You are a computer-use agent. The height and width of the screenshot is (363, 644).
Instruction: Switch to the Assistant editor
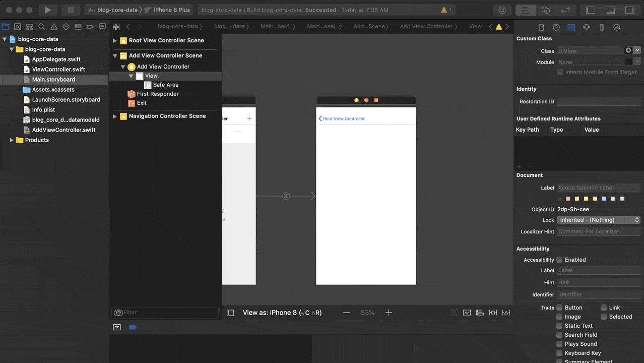pos(546,10)
